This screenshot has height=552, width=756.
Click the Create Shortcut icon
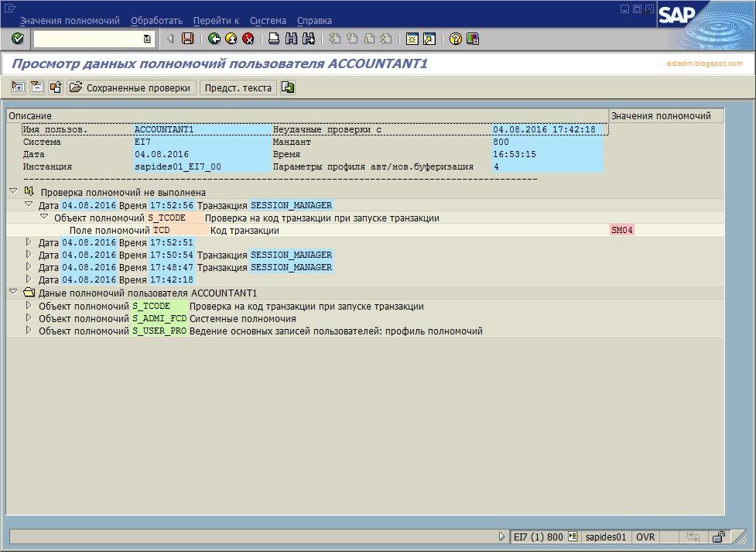(429, 39)
